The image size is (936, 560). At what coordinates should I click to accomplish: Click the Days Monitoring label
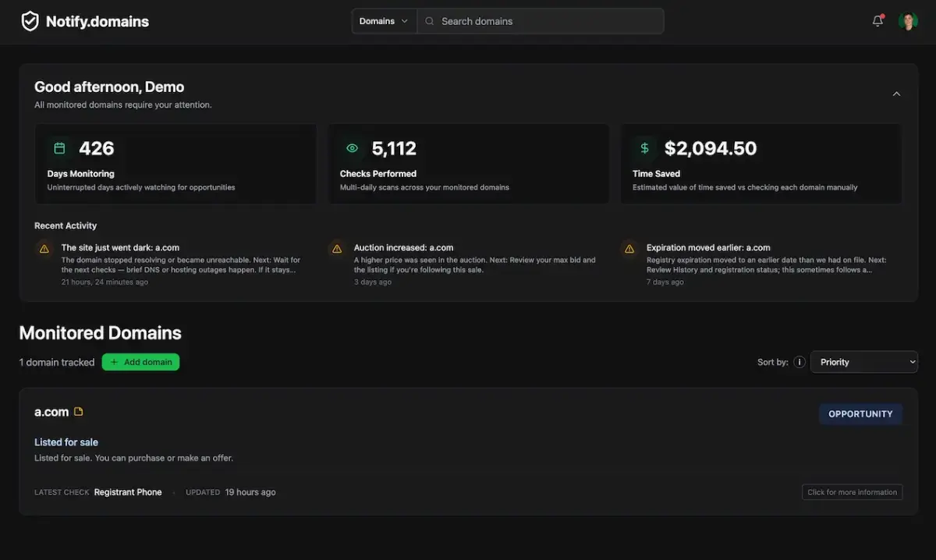tap(80, 174)
